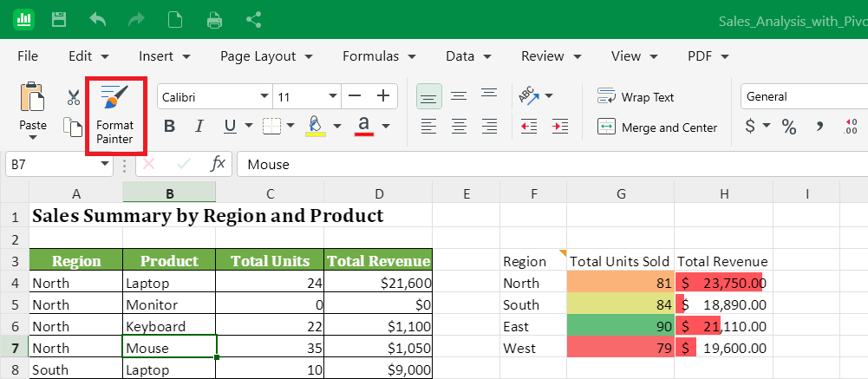The height and width of the screenshot is (379, 868).
Task: Apply currency dollar format
Action: point(750,126)
